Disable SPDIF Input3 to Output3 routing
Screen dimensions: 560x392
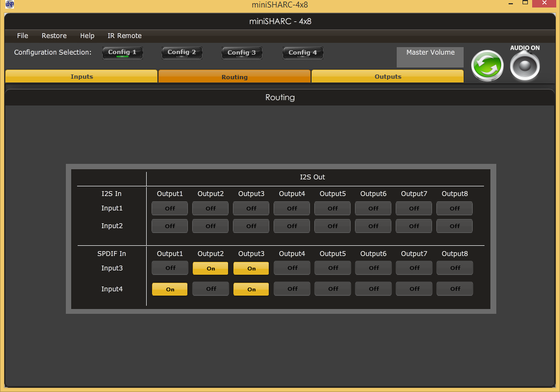tap(252, 268)
